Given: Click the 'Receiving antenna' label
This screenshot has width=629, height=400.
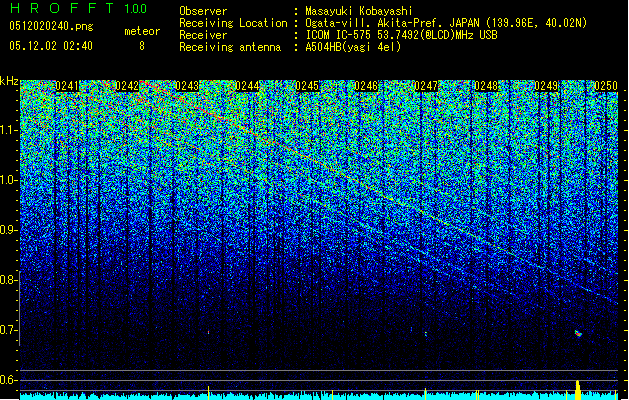Looking at the screenshot, I should coord(230,47).
